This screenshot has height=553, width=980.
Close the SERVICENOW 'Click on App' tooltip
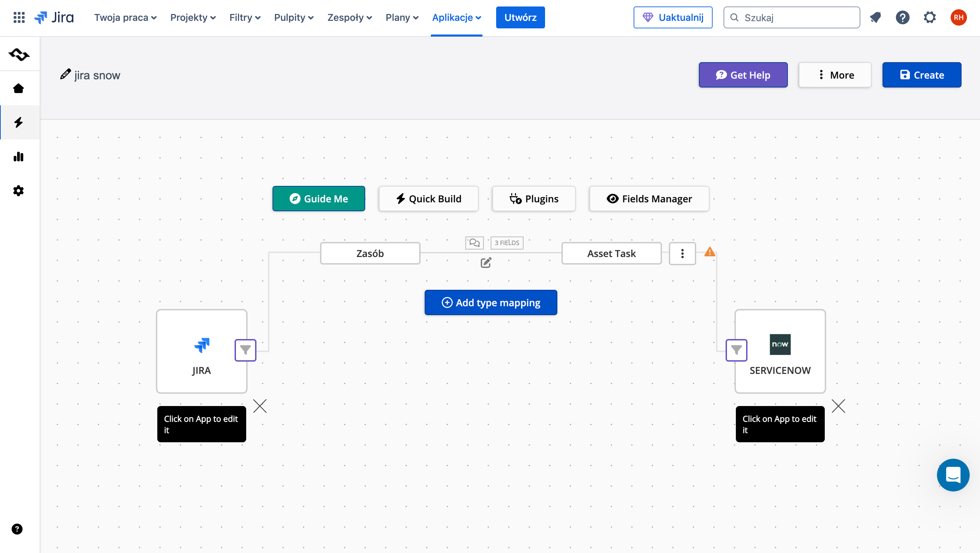tap(838, 406)
